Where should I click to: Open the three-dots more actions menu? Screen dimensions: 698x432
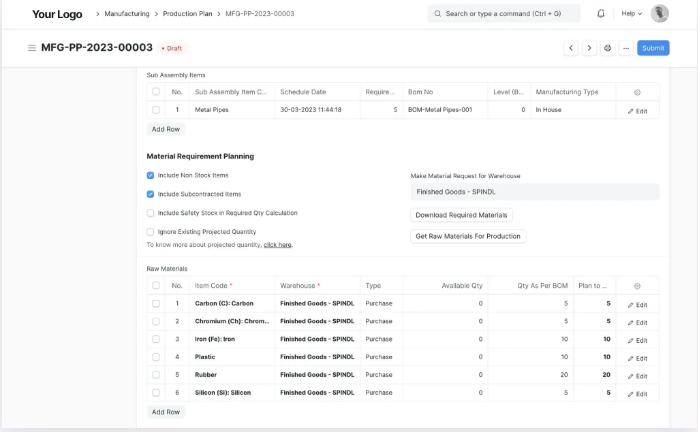(x=626, y=48)
